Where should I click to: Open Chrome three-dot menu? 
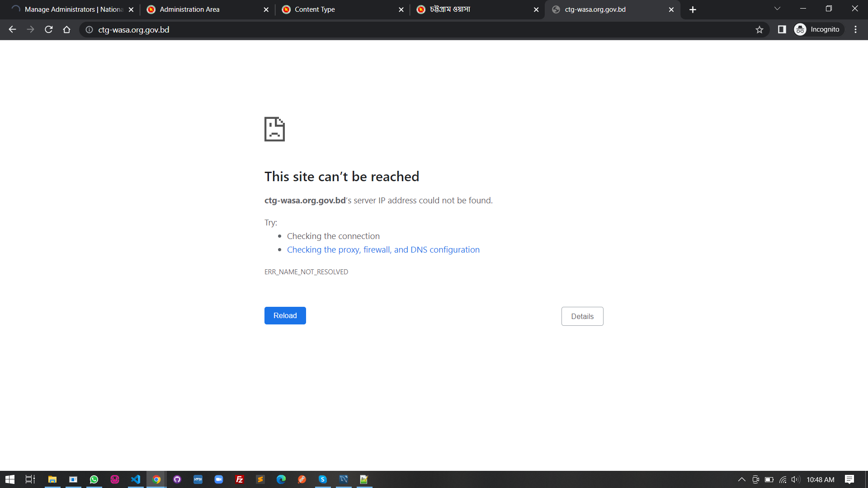pyautogui.click(x=855, y=29)
